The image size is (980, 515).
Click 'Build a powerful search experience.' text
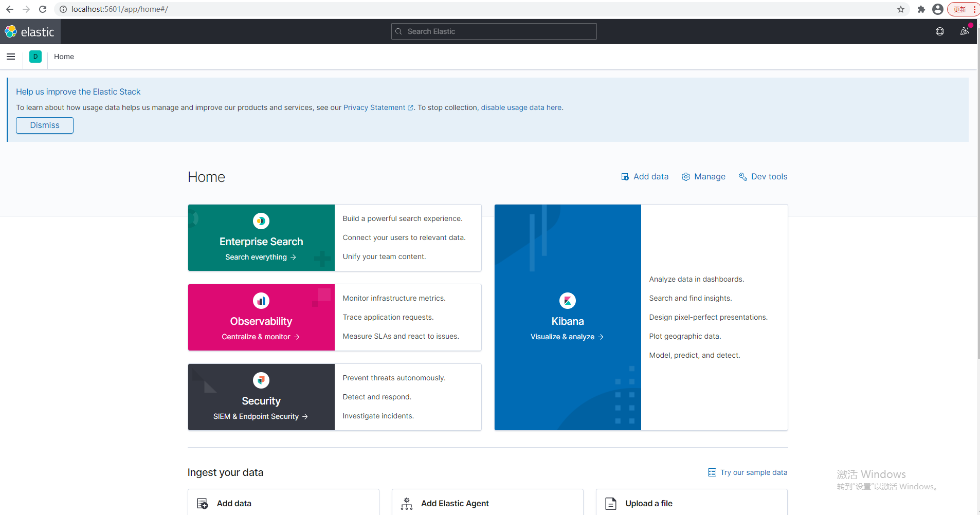click(x=403, y=218)
